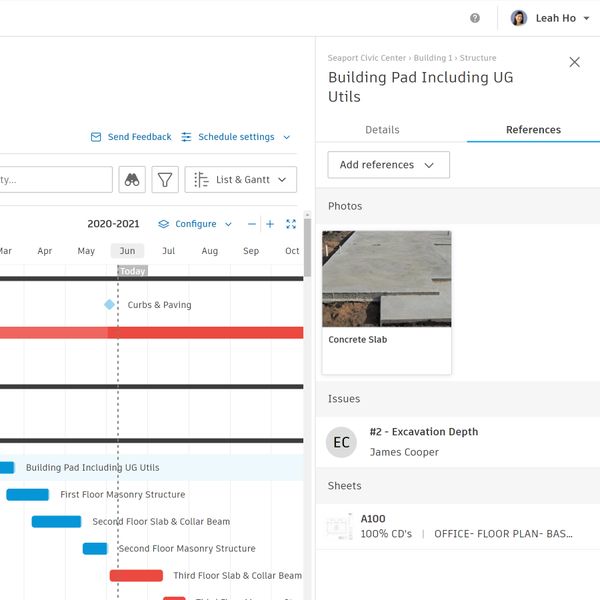
Task: Click the Send Feedback link
Action: [x=131, y=137]
